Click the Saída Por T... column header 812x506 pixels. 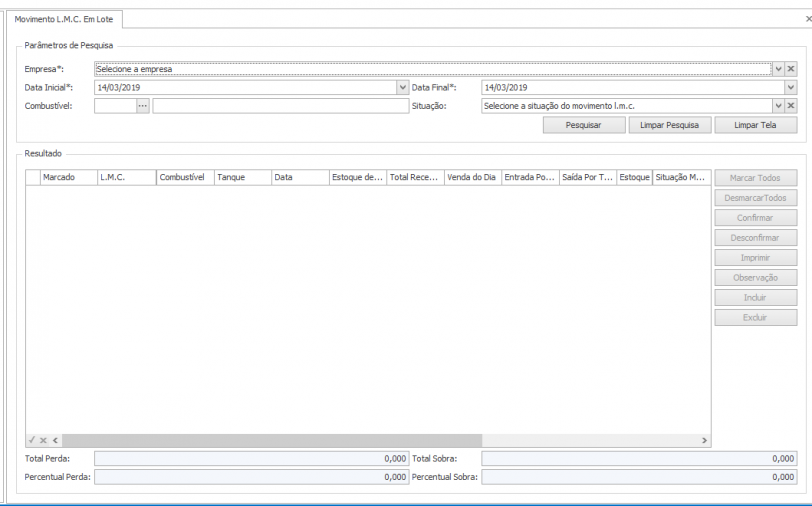pos(588,177)
